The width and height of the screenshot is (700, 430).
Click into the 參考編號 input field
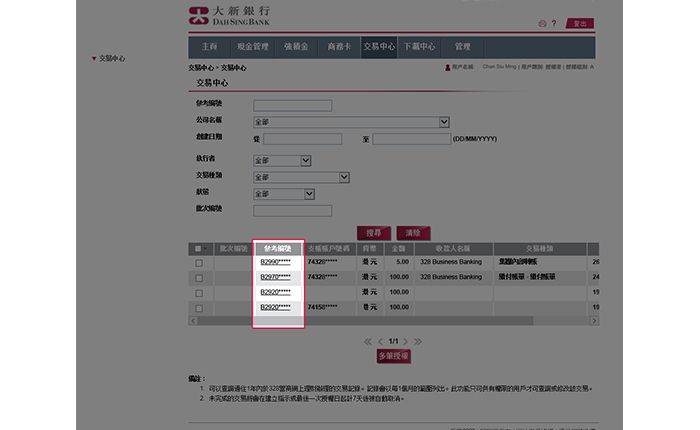pyautogui.click(x=292, y=105)
